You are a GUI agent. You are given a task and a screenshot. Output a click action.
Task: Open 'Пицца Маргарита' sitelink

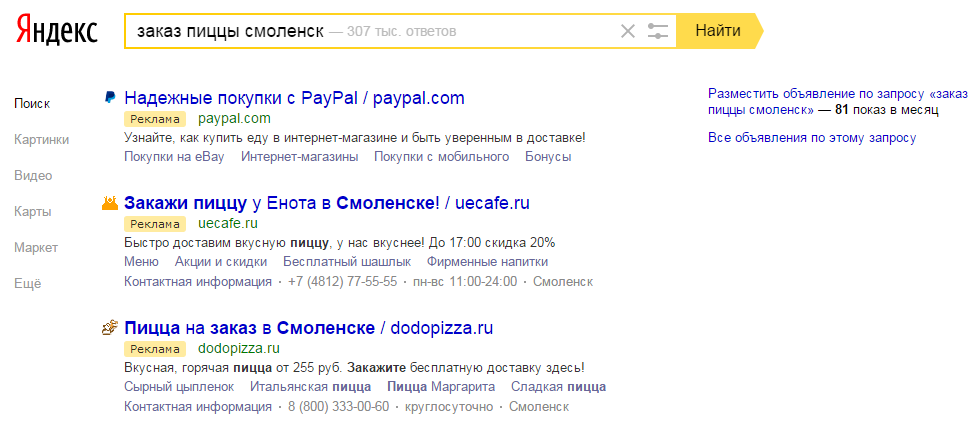[441, 386]
